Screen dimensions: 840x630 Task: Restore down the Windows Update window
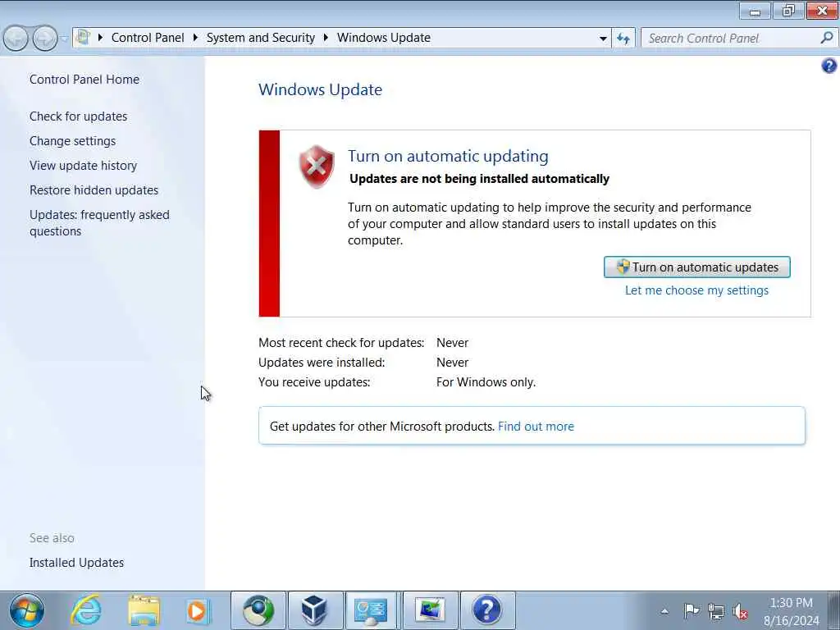tap(788, 11)
